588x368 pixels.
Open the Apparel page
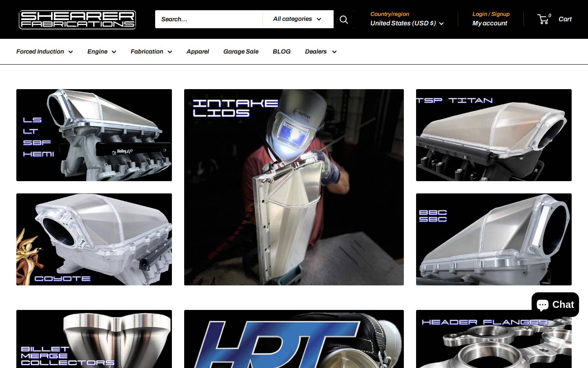coord(198,52)
